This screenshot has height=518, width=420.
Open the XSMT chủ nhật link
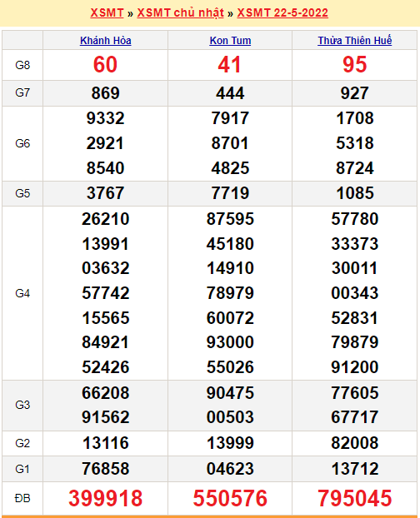coord(181,12)
